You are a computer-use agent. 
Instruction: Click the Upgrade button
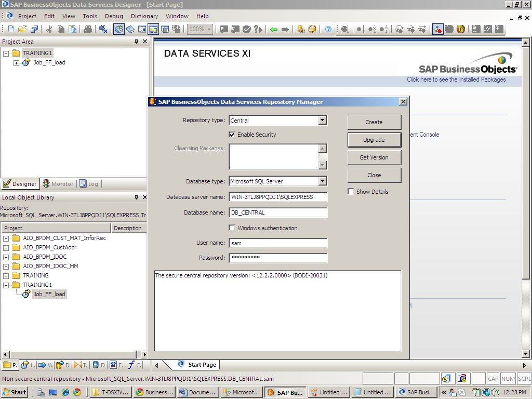(x=374, y=140)
